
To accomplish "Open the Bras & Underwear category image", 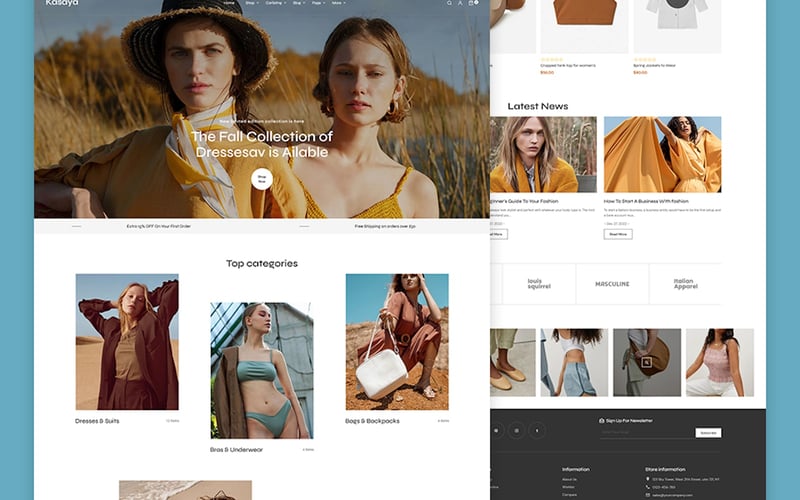I will click(x=262, y=370).
